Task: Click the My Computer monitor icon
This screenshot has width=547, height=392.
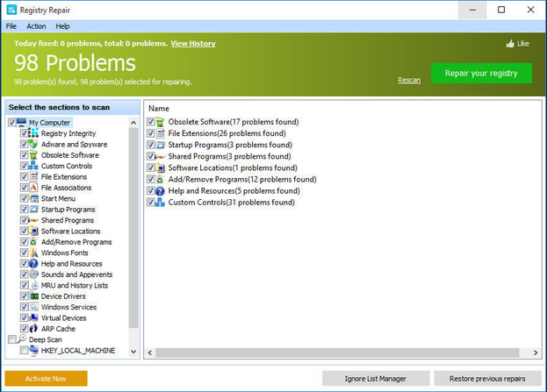Action: 22,122
